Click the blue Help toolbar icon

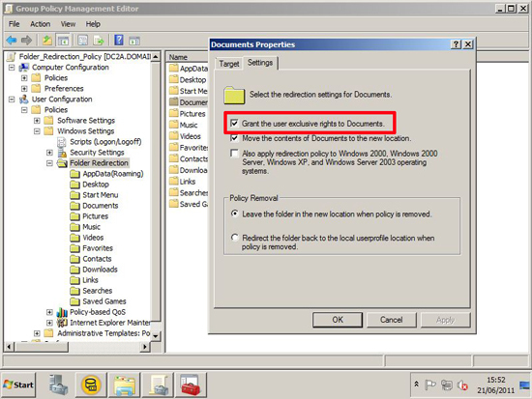(x=119, y=40)
